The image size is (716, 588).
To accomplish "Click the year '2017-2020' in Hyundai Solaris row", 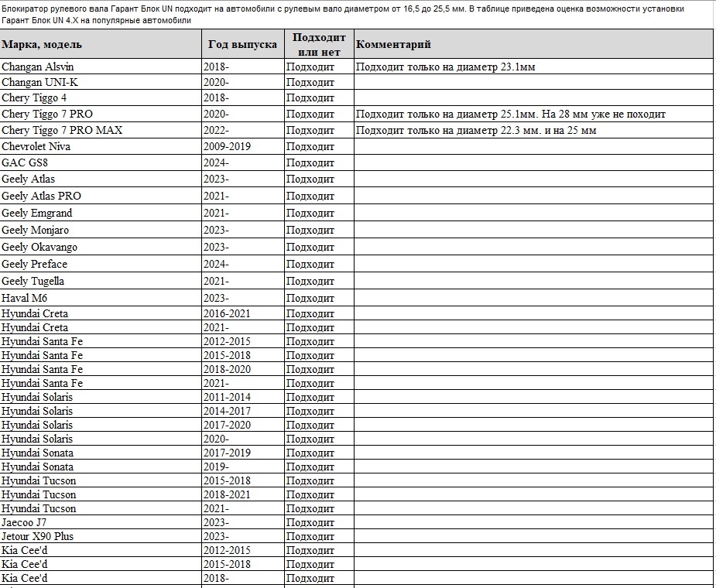I will pos(243,425).
